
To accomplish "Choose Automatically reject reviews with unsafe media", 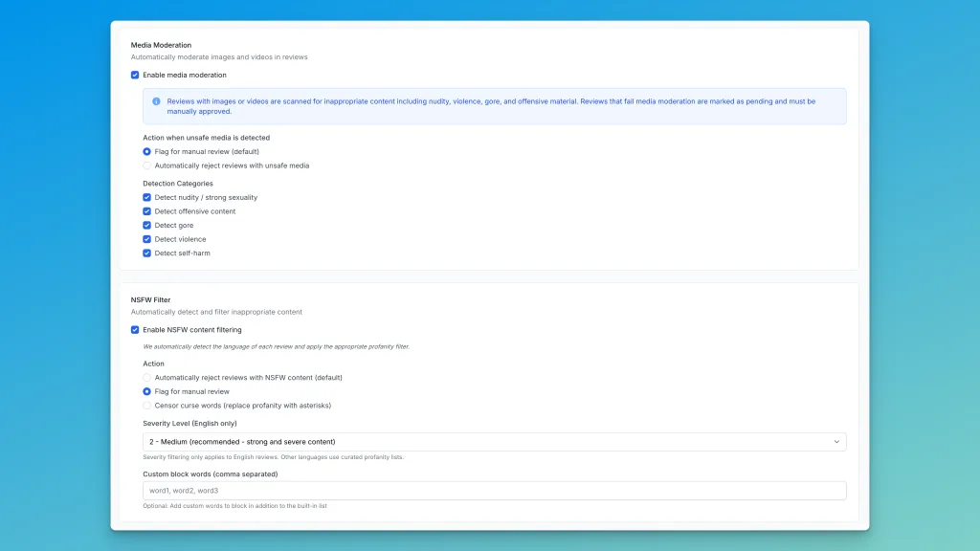I will (146, 165).
